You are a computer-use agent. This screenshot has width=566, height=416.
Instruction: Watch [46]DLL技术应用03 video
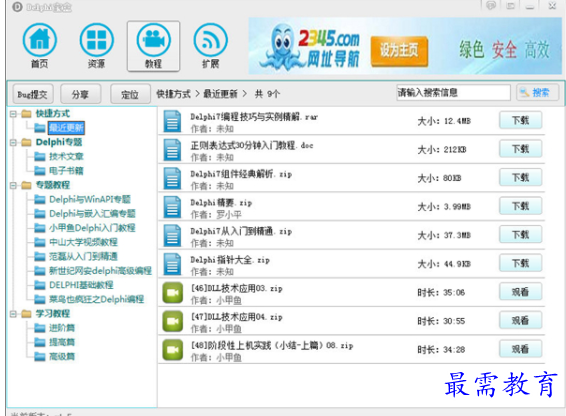(x=521, y=292)
